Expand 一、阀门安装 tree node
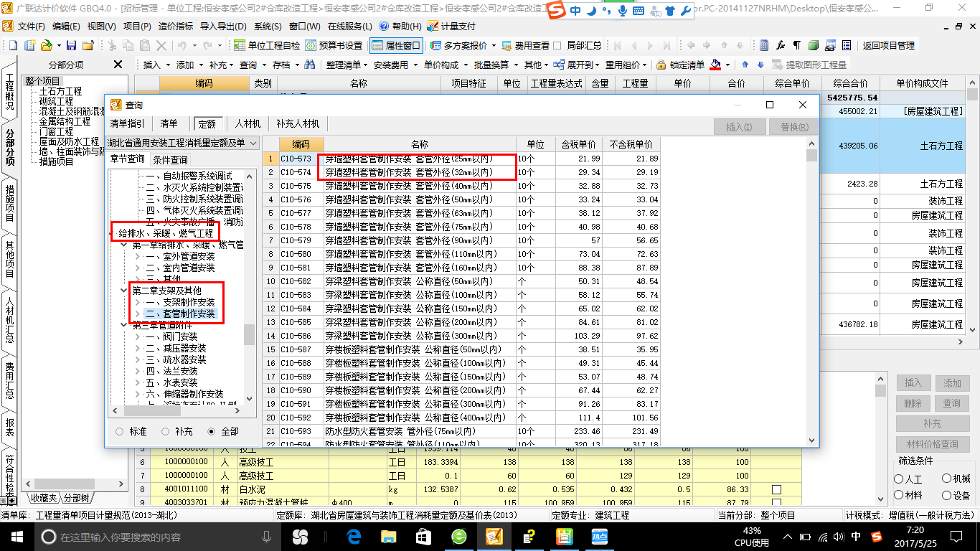Screen dimensions: 980x551 coord(137,336)
